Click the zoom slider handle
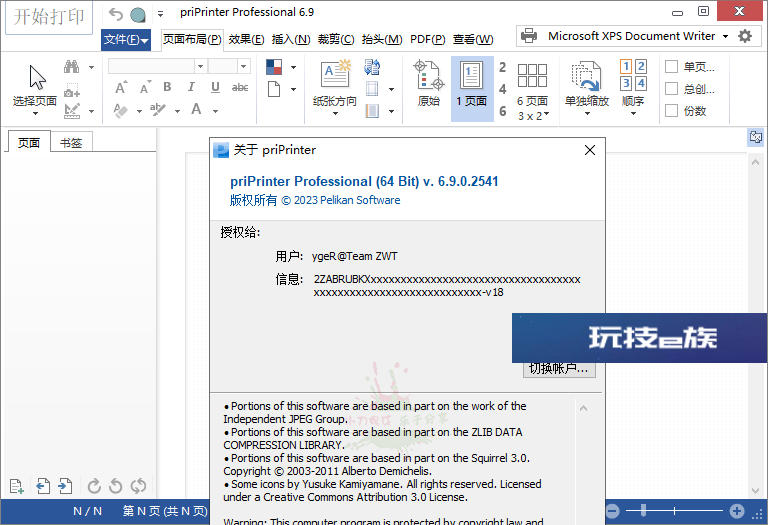Image resolution: width=768 pixels, height=525 pixels. [x=643, y=511]
